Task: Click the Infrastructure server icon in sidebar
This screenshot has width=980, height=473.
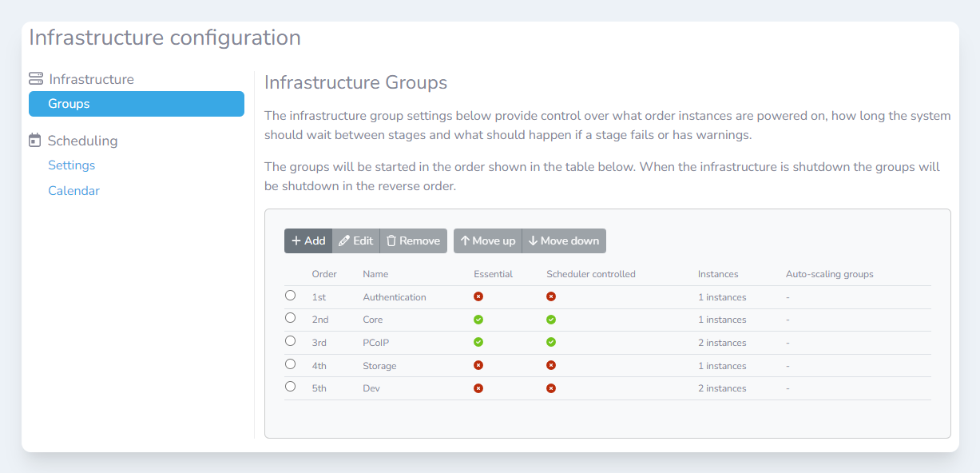Action: (x=35, y=79)
